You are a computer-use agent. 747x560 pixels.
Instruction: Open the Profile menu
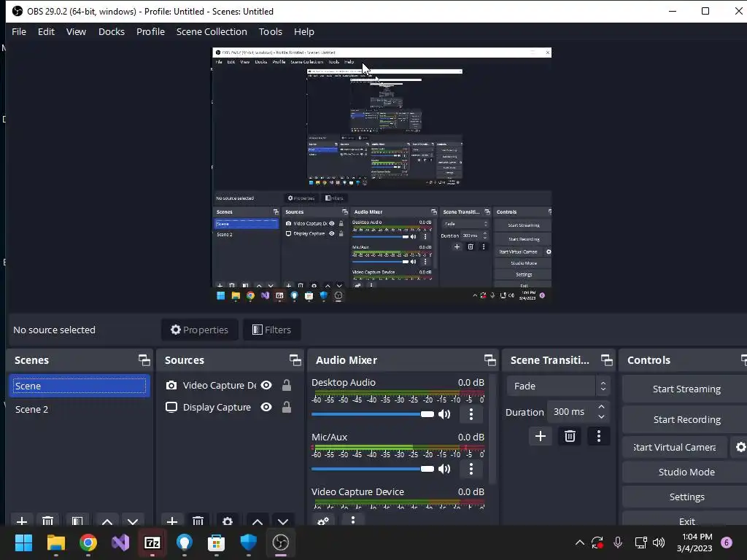click(150, 31)
